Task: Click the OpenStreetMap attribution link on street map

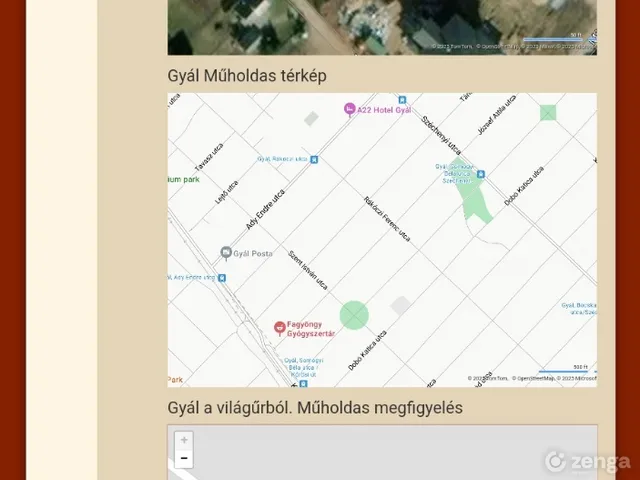Action: click(x=533, y=378)
